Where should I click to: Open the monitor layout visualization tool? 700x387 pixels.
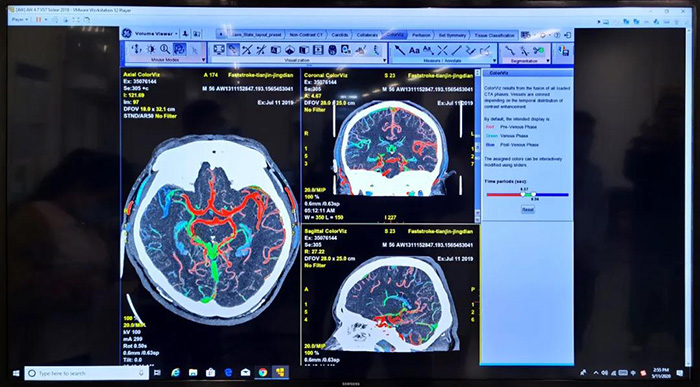point(219,50)
